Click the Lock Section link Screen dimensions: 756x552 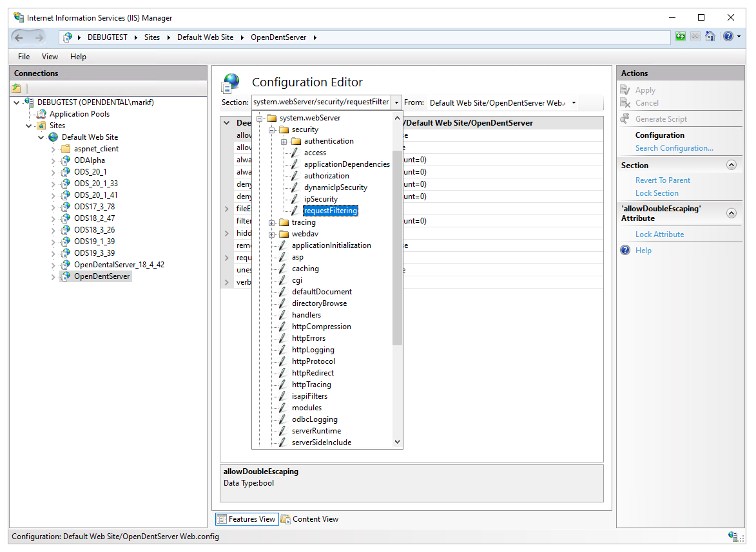(x=657, y=193)
